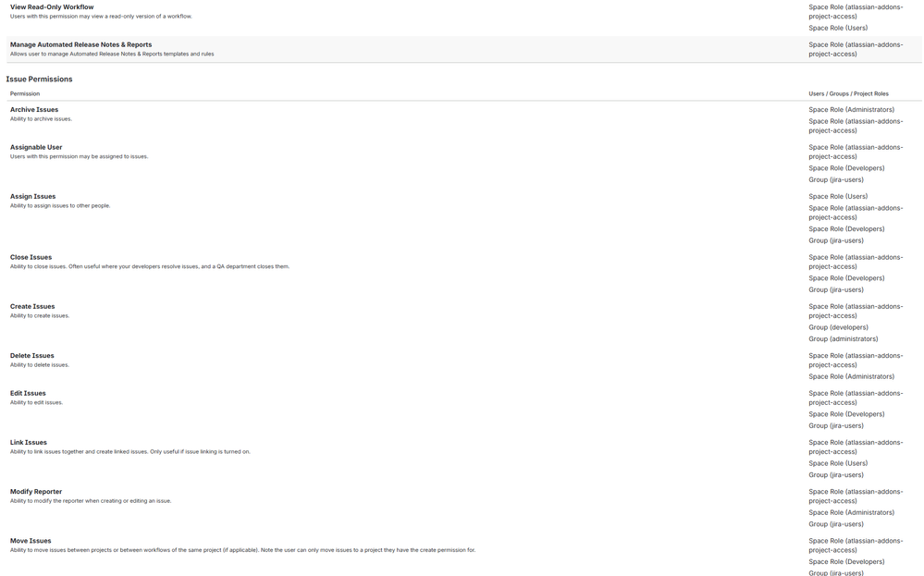Viewport: 924px width, 576px height.
Task: Select Group (jira-users) under Modify Reporter
Action: tap(836, 522)
